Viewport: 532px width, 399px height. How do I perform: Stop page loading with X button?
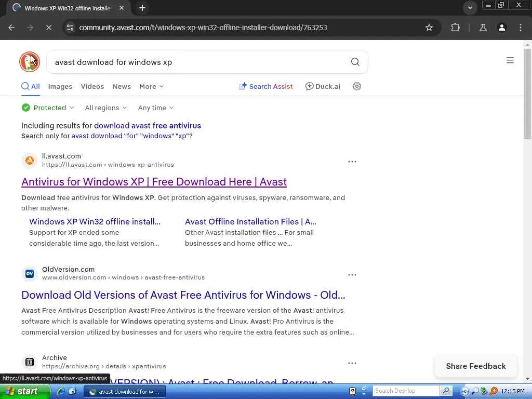49,28
